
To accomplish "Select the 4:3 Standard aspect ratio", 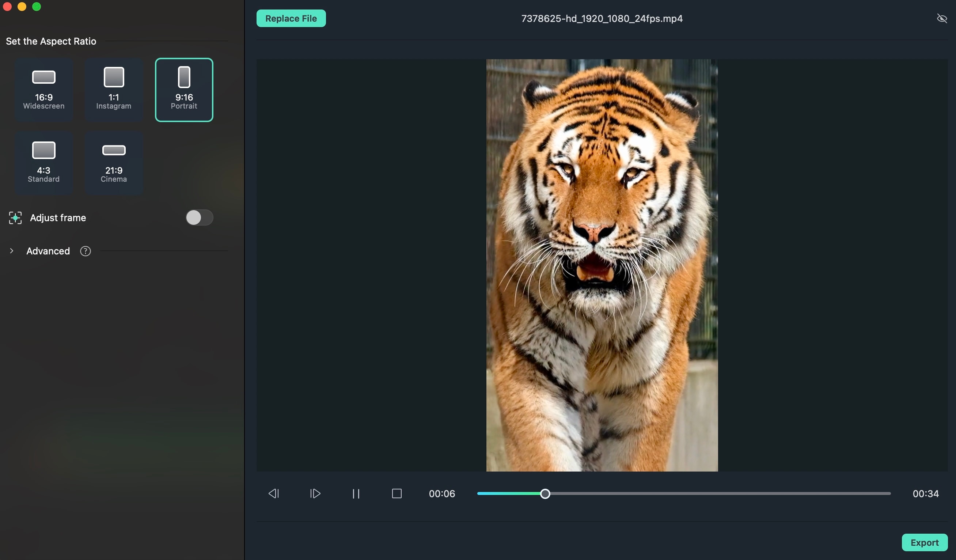I will click(x=43, y=162).
